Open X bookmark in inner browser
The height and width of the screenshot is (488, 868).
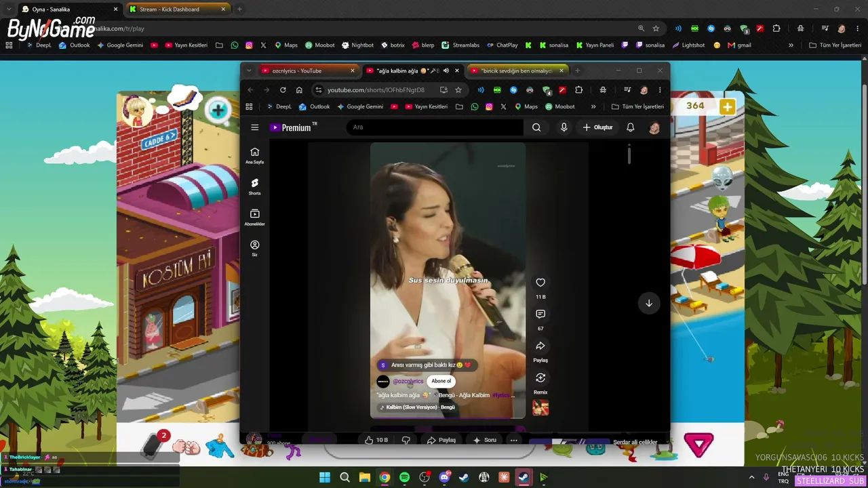point(503,106)
